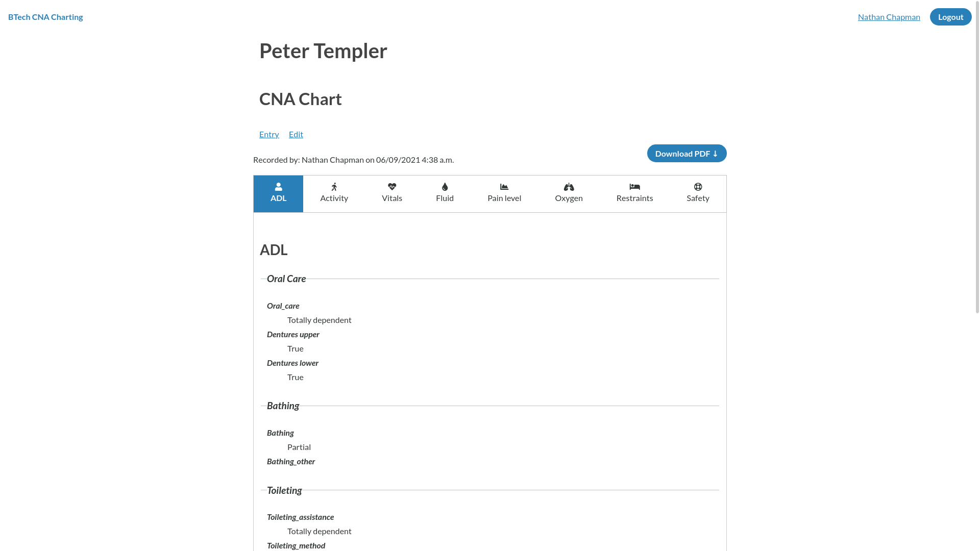Click the page's vertical scrollbar
980x551 pixels.
pyautogui.click(x=977, y=153)
